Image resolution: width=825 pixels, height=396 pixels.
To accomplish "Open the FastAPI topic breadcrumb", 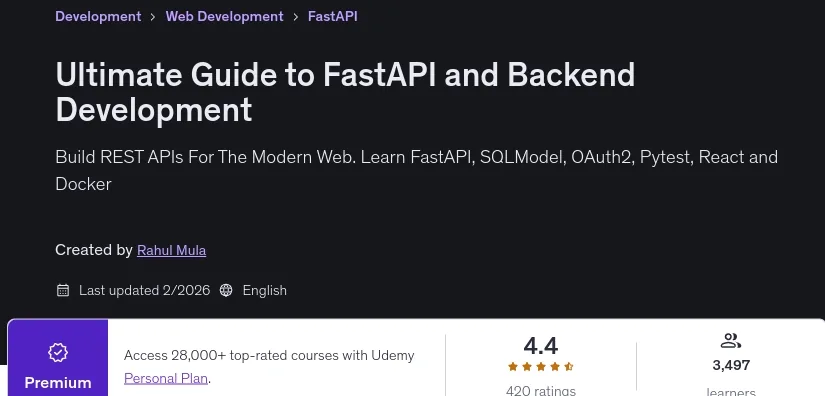I will [333, 16].
